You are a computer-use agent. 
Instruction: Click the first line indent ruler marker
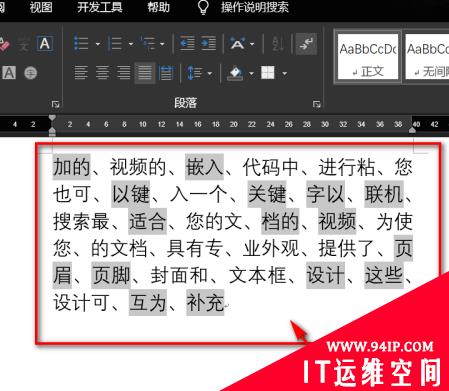pyautogui.click(x=52, y=117)
